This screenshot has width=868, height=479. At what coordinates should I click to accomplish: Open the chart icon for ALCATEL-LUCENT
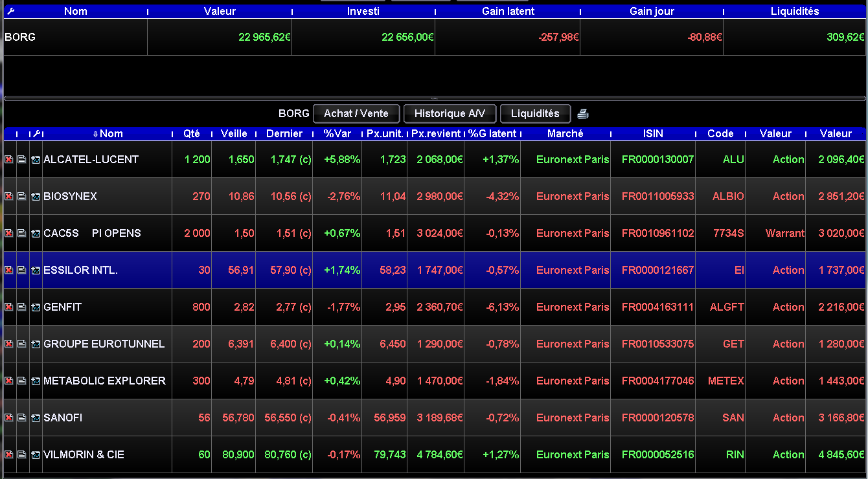(36, 159)
